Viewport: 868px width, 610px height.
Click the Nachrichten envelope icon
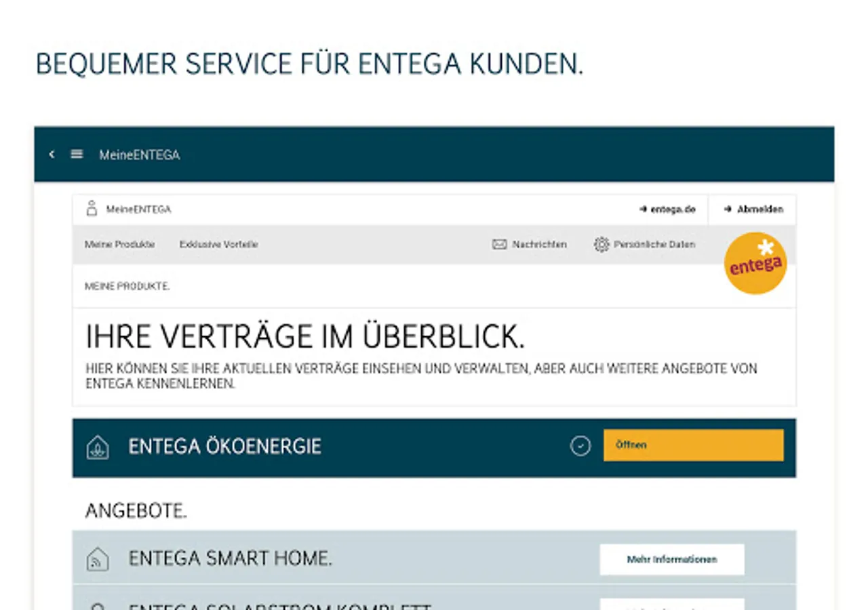pyautogui.click(x=500, y=245)
